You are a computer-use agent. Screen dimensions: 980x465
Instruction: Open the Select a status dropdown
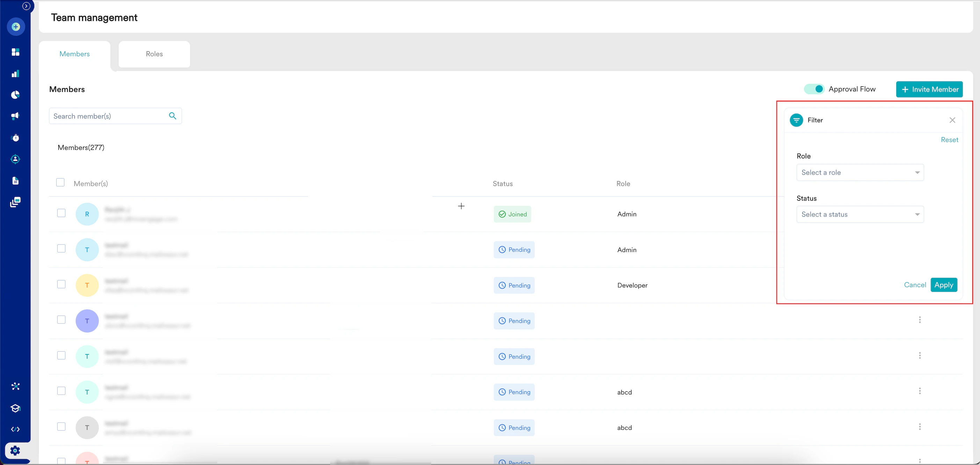pyautogui.click(x=860, y=214)
